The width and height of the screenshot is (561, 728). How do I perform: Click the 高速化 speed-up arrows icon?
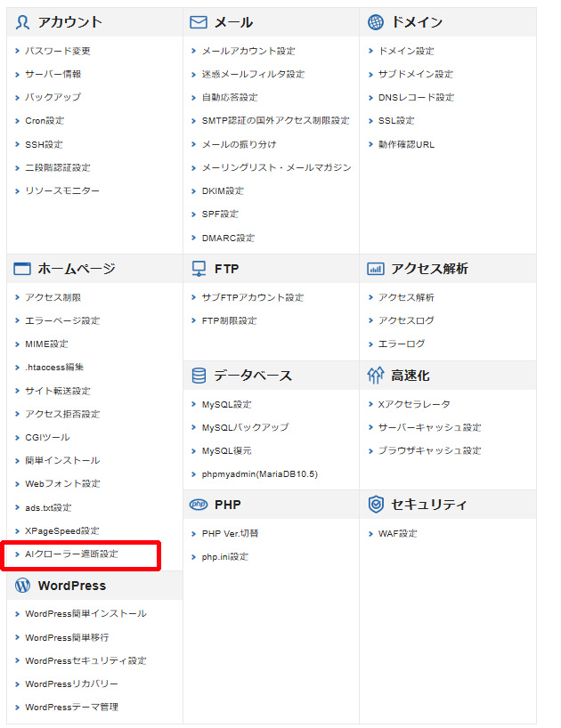(x=376, y=376)
